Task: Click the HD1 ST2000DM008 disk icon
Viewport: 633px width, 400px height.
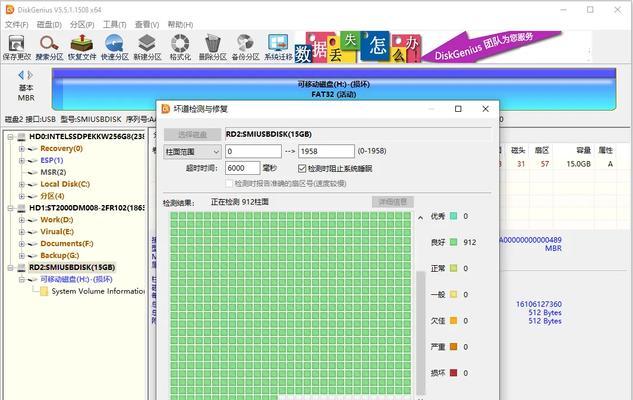Action: pyautogui.click(x=21, y=208)
